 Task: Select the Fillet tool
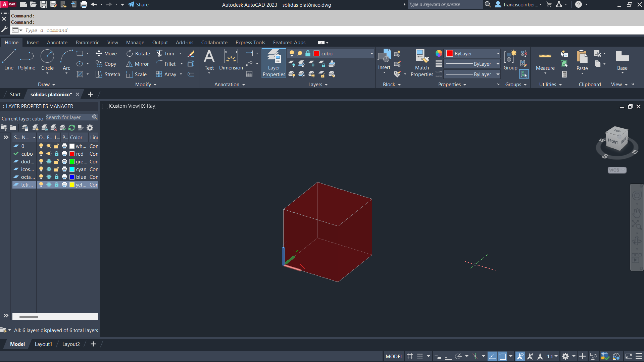coord(166,64)
